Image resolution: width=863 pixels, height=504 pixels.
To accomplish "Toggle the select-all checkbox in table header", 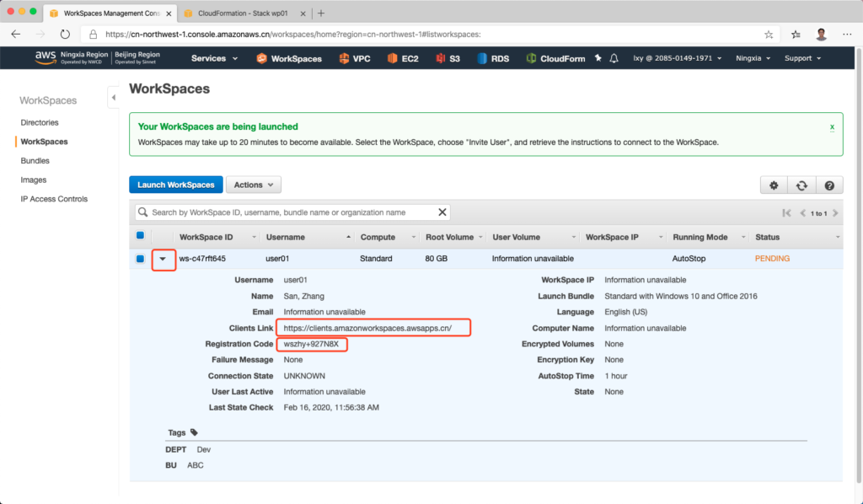I will tap(140, 237).
